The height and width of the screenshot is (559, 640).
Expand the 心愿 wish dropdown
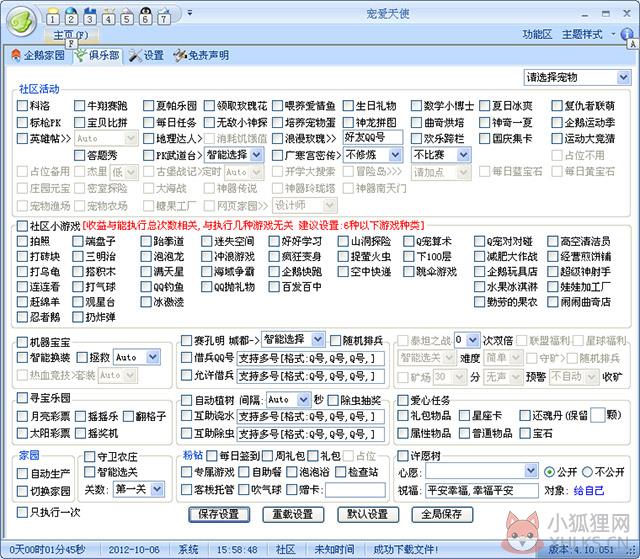tap(531, 471)
